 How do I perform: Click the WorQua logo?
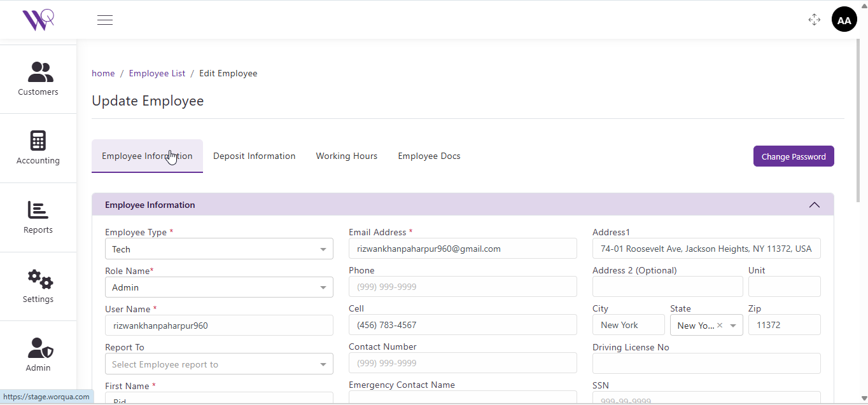click(38, 20)
